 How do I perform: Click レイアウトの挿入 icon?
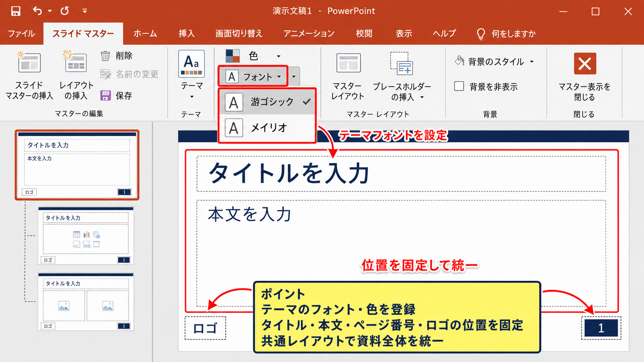pyautogui.click(x=75, y=62)
